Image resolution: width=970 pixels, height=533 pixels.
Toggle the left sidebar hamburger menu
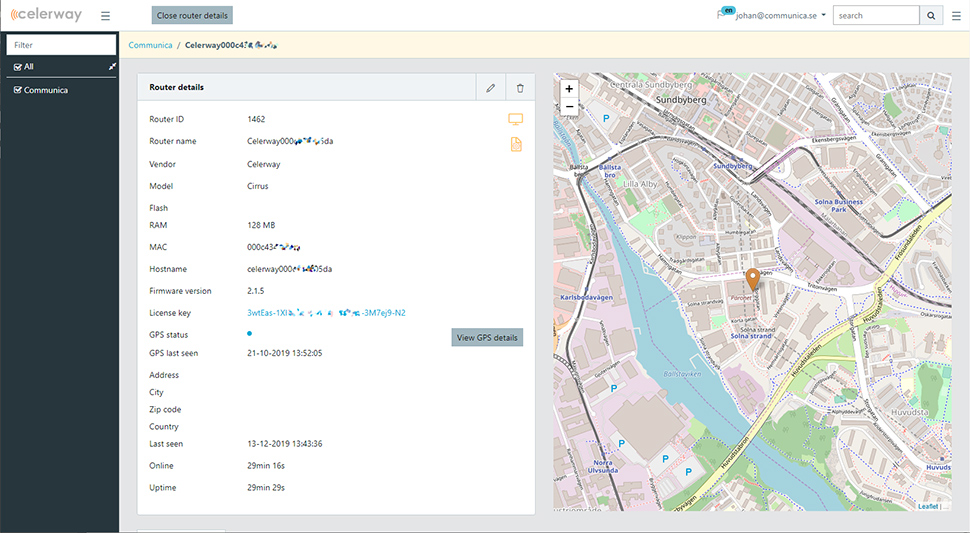[106, 16]
